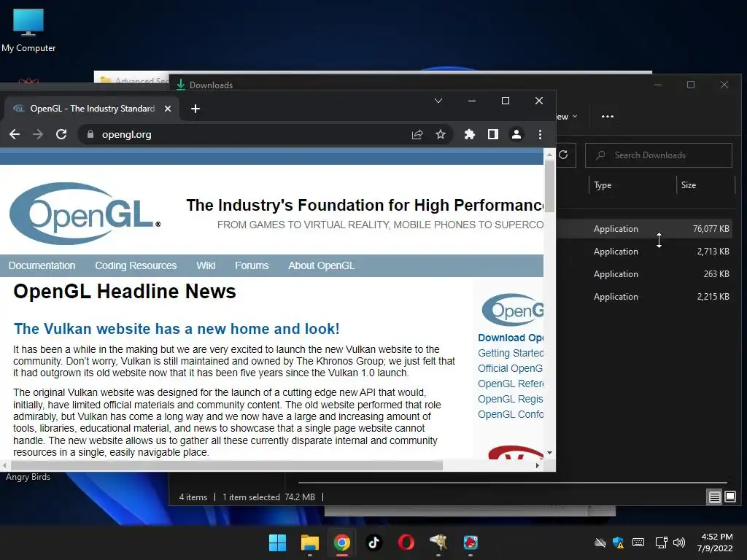
Task: Open the Documentation menu item
Action: 42,265
